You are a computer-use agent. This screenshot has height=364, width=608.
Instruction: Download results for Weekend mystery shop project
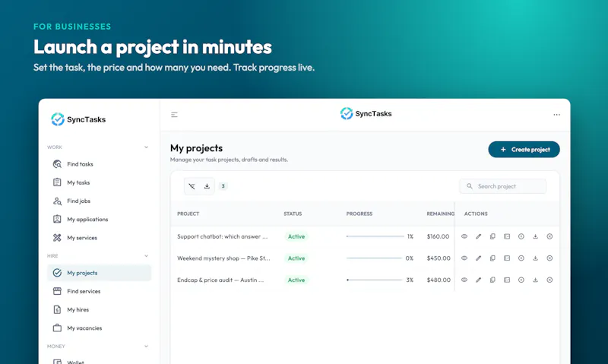coord(535,258)
